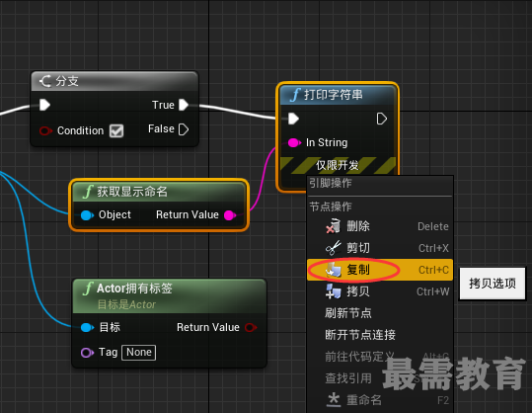Click 打印字符串 output execution pin
The height and width of the screenshot is (413, 532).
(382, 119)
